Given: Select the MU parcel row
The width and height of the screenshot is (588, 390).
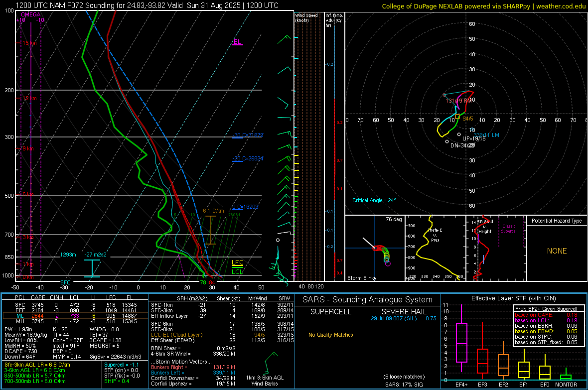Looking at the screenshot, I should click(75, 321).
